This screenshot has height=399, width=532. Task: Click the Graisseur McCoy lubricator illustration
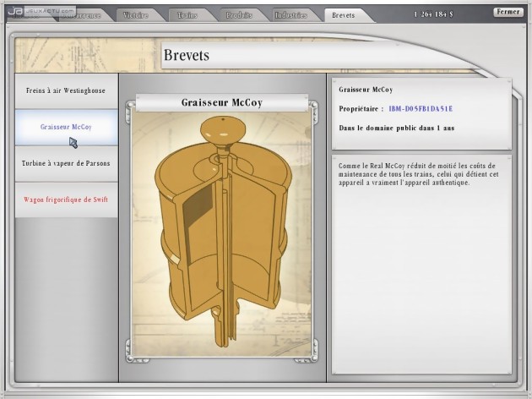(221, 232)
